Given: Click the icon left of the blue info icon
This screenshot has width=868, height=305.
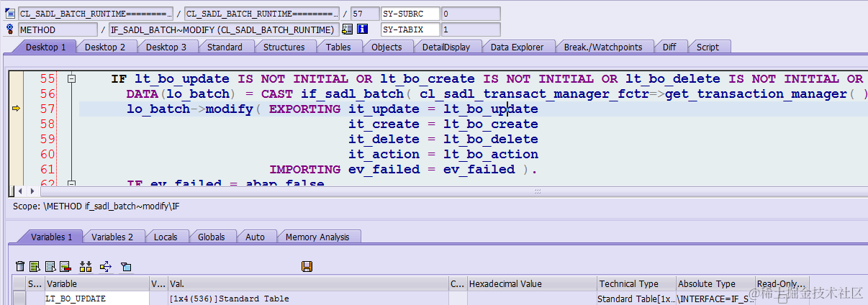Looking at the screenshot, I should pyautogui.click(x=348, y=29).
